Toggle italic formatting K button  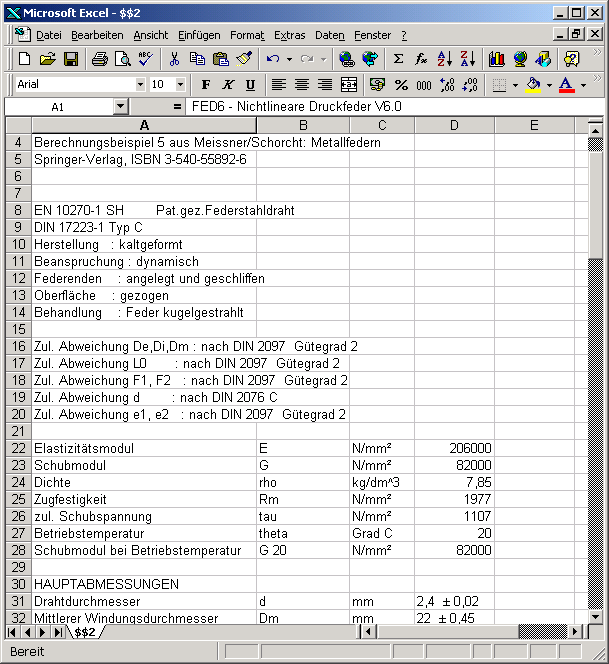[228, 85]
